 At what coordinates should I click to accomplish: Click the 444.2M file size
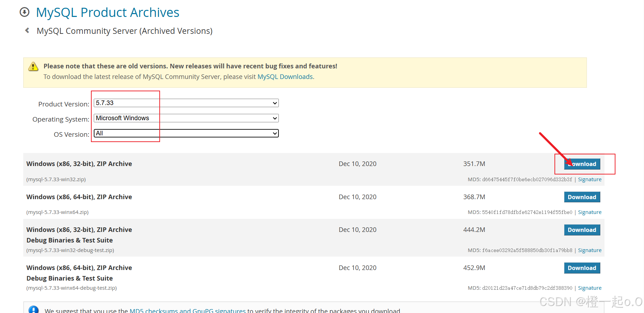click(474, 230)
